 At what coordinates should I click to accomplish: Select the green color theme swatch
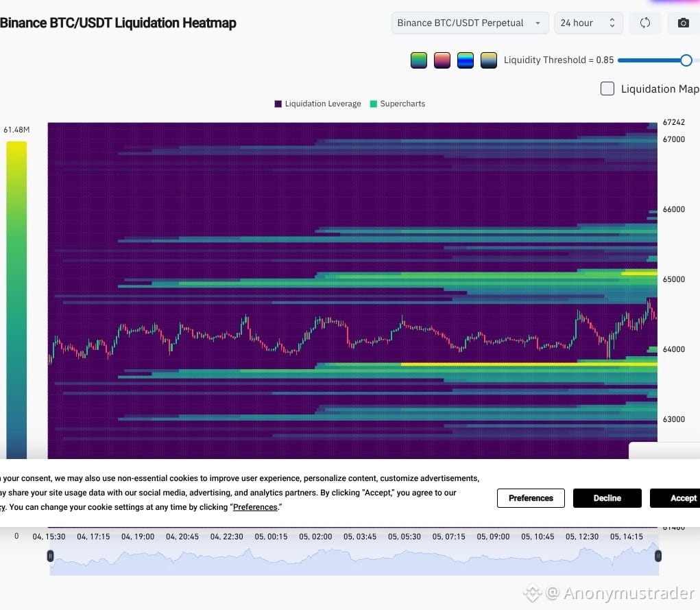pos(419,60)
